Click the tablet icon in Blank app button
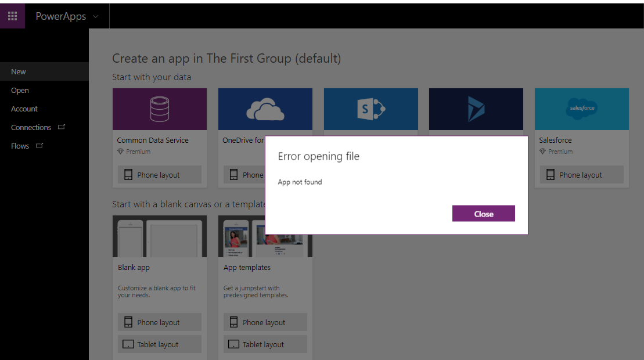644x360 pixels. coord(128,344)
